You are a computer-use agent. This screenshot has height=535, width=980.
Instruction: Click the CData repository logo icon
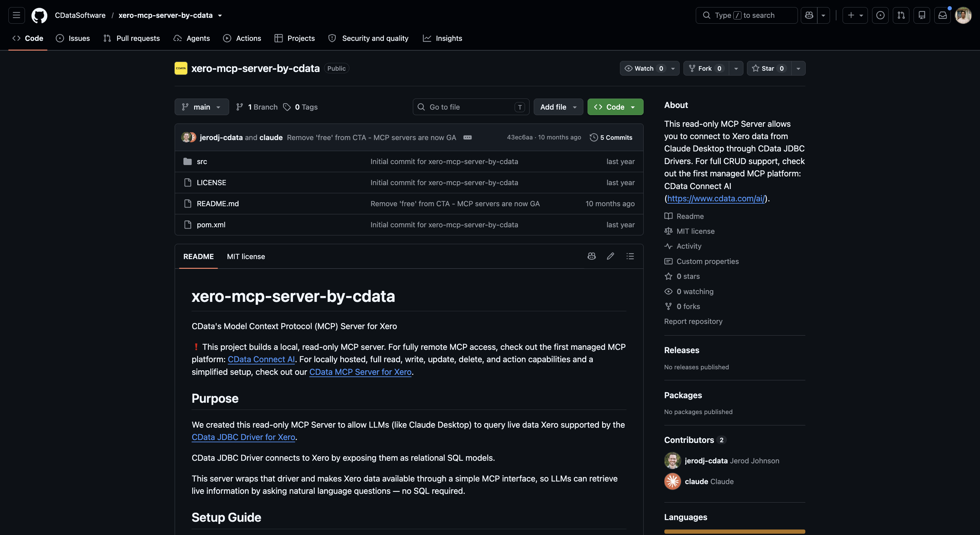pyautogui.click(x=181, y=68)
